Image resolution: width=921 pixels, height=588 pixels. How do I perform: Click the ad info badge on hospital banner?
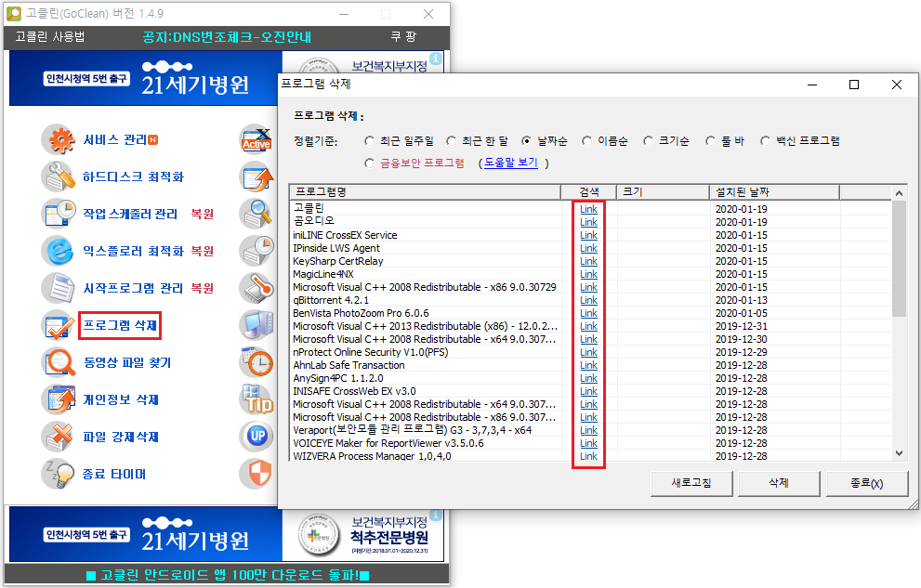pyautogui.click(x=435, y=59)
